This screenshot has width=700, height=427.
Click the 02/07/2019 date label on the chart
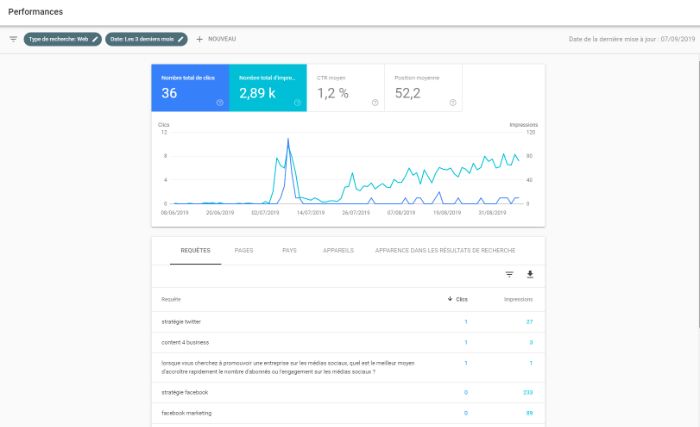pos(265,213)
